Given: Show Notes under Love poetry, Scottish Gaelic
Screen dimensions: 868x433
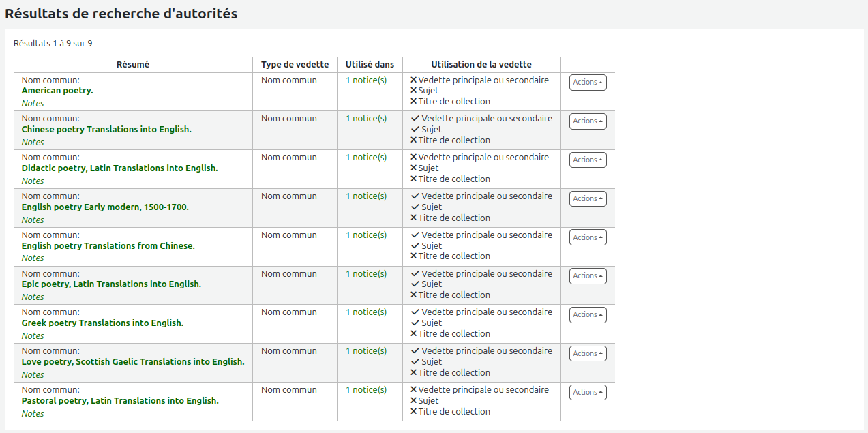Looking at the screenshot, I should pyautogui.click(x=33, y=375).
